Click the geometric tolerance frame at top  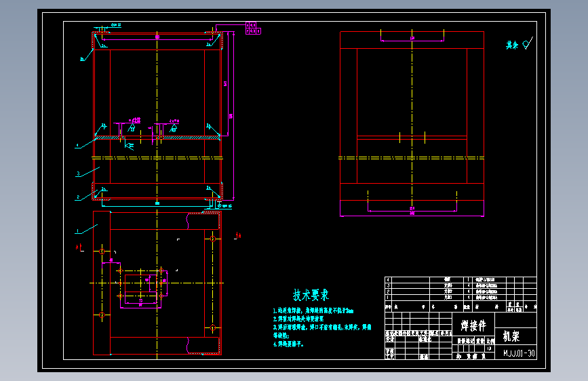pyautogui.click(x=253, y=28)
